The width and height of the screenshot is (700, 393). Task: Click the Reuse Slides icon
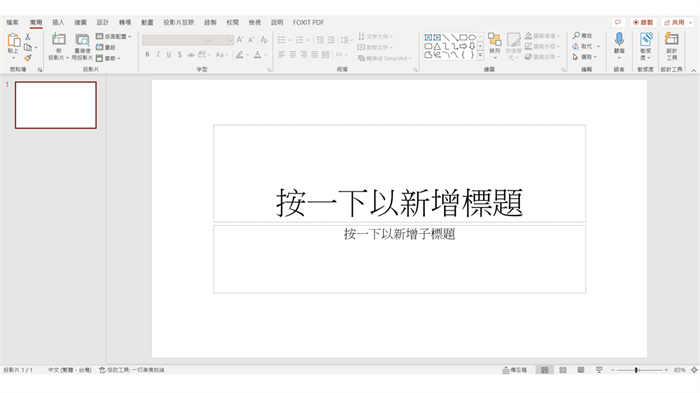point(82,41)
